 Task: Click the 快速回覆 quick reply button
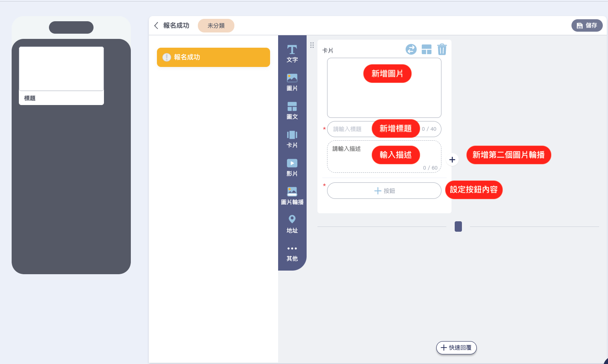point(456,348)
